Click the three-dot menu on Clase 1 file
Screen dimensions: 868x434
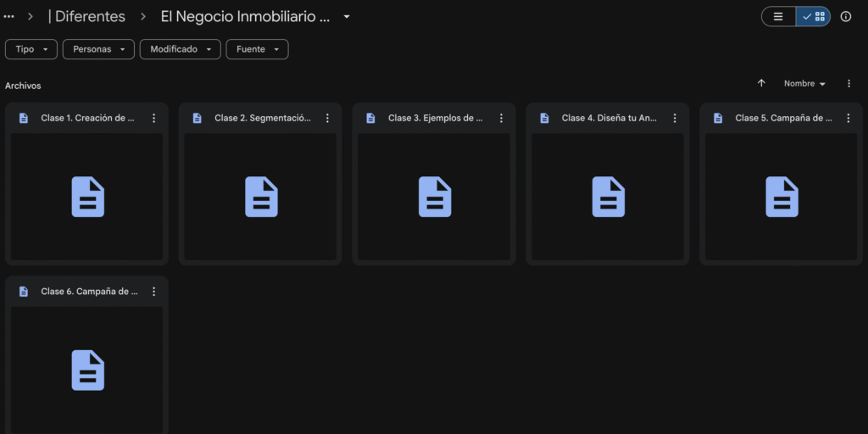click(x=153, y=119)
